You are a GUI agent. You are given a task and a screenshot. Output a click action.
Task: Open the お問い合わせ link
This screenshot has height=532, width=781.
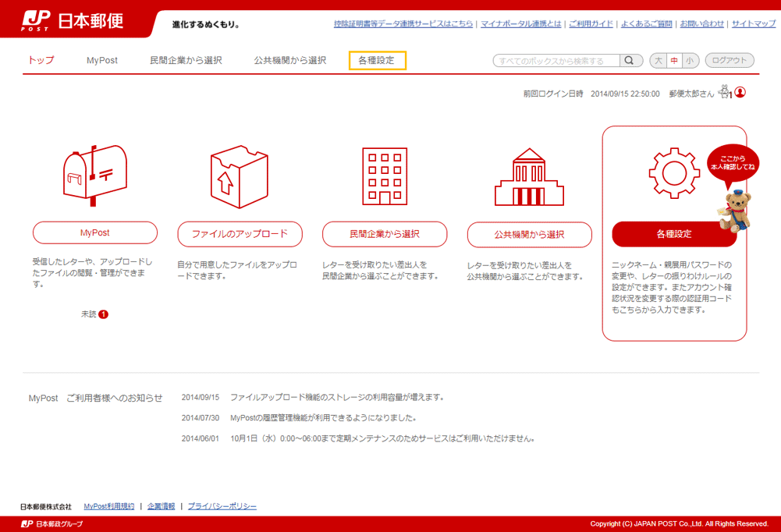pyautogui.click(x=701, y=24)
